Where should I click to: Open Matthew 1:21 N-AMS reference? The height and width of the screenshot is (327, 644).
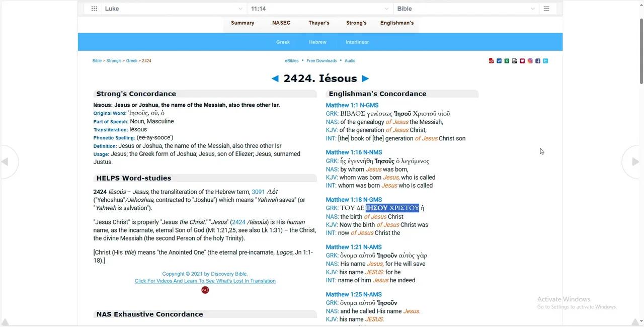(354, 247)
